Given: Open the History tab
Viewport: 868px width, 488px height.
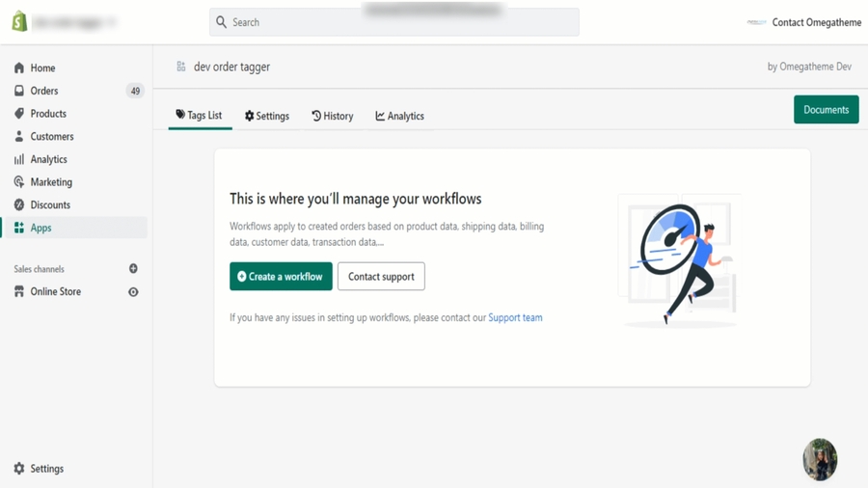Looking at the screenshot, I should pyautogui.click(x=332, y=116).
